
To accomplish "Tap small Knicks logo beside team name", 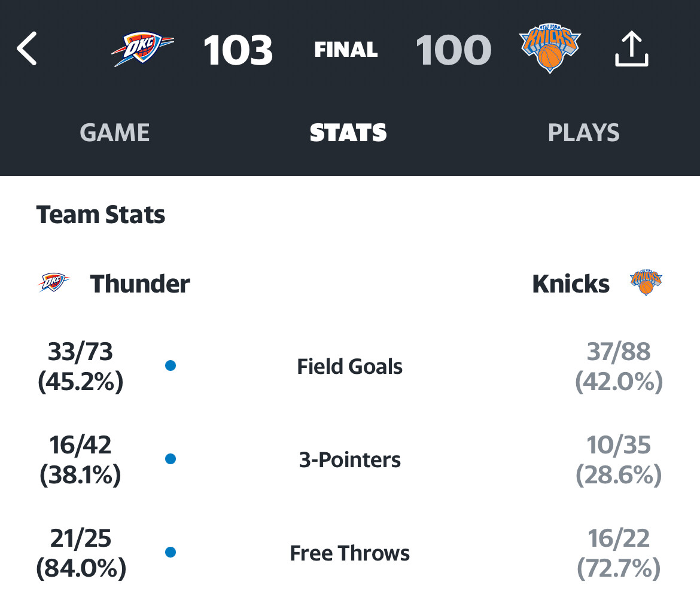I will click(646, 282).
